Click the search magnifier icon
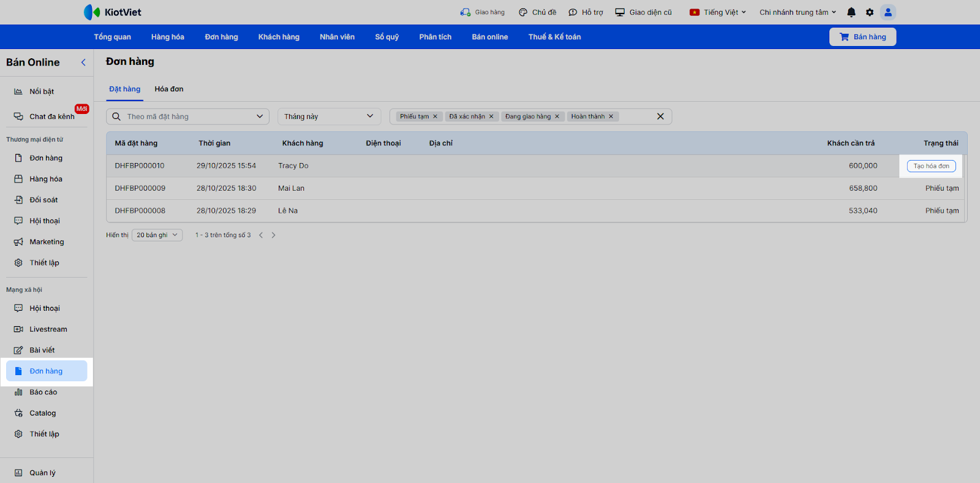980x483 pixels. [116, 116]
